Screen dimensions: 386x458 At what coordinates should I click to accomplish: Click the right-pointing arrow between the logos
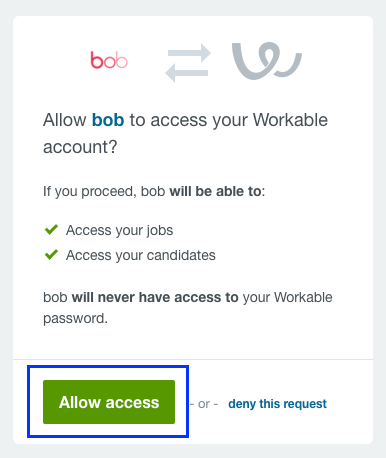coord(189,53)
